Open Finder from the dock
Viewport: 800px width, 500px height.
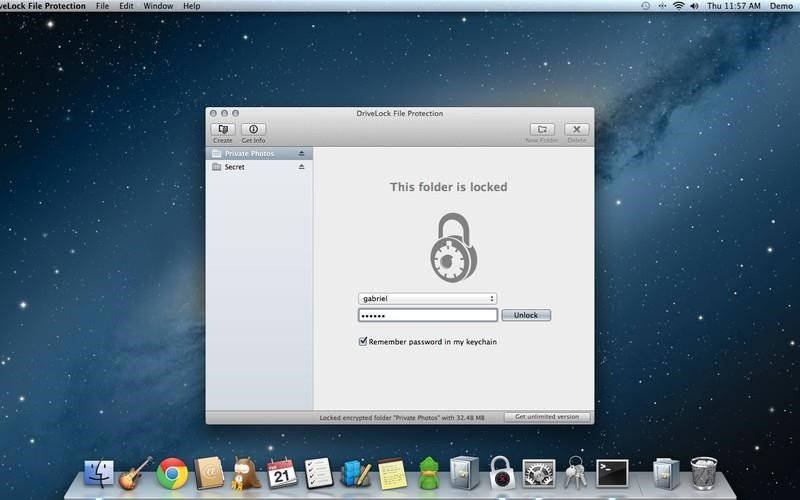(98, 473)
